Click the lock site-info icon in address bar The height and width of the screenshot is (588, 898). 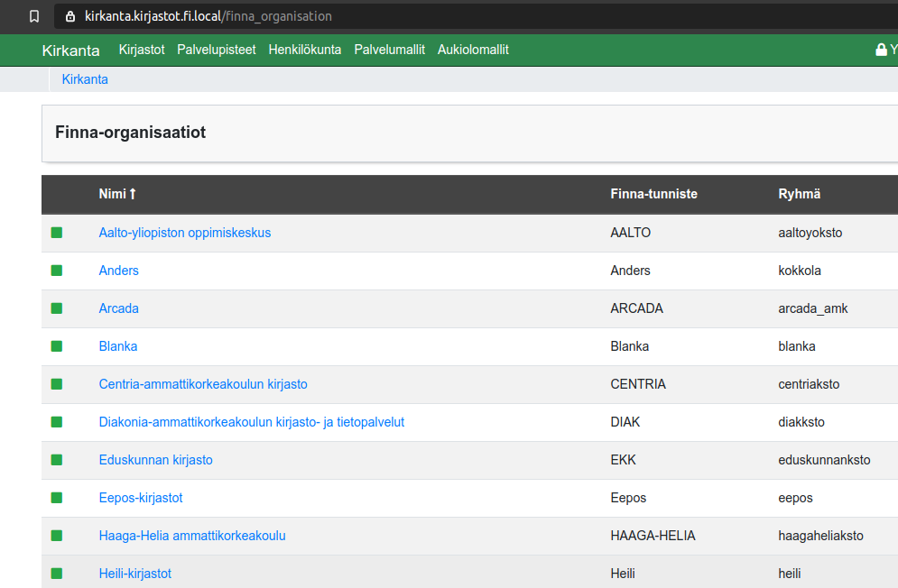pos(69,16)
